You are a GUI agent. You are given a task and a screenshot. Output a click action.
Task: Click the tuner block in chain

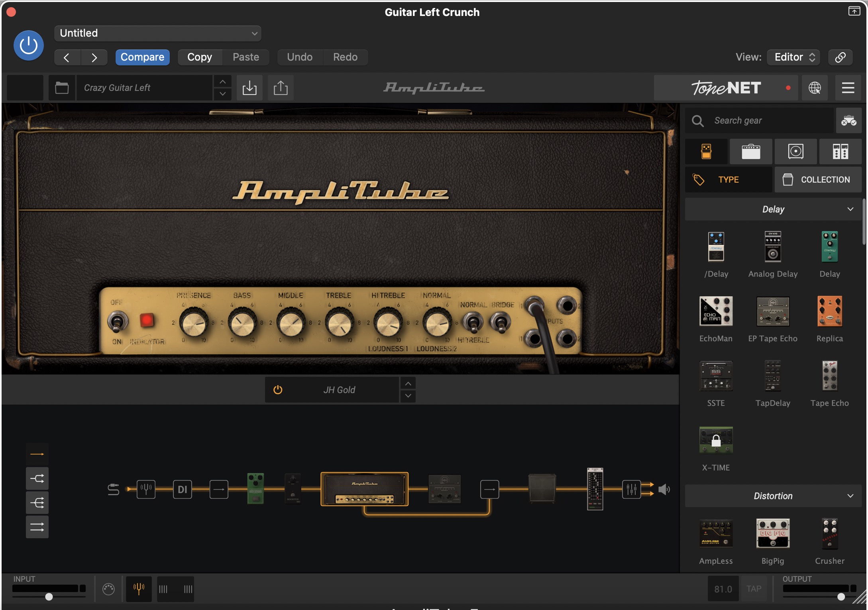point(146,489)
